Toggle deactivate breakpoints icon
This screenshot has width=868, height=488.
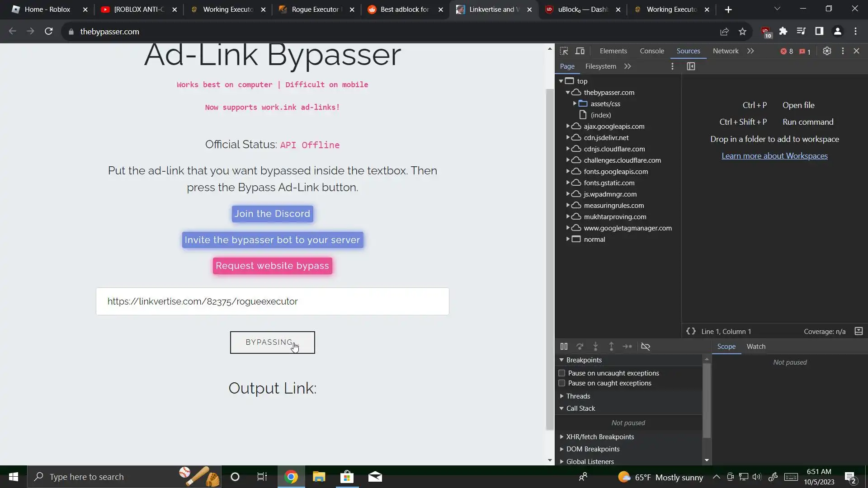pyautogui.click(x=646, y=347)
